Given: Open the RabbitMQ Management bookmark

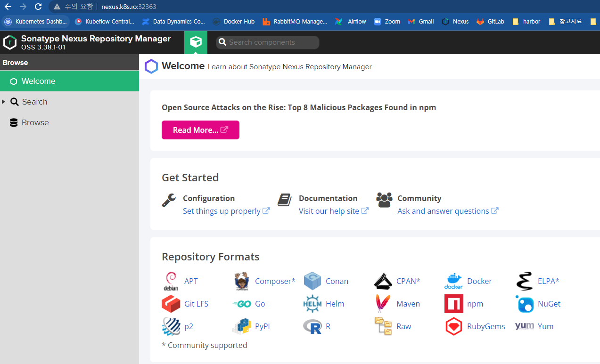Looking at the screenshot, I should [x=295, y=21].
